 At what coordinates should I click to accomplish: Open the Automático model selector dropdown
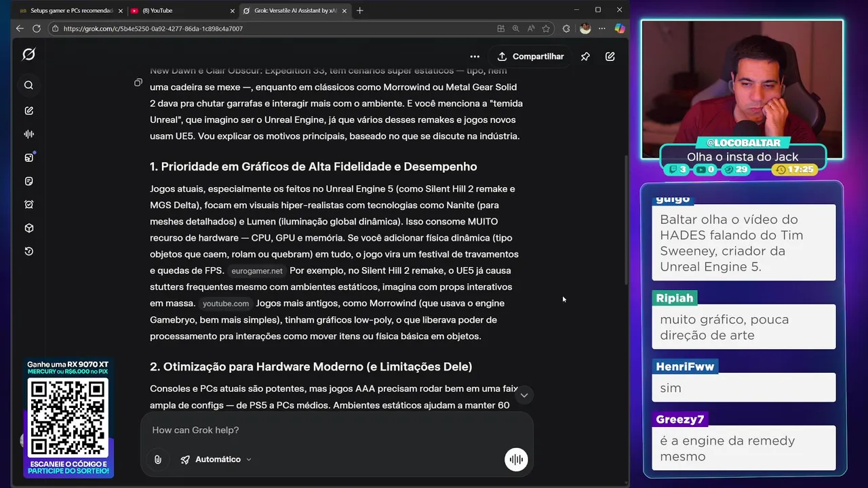216,460
